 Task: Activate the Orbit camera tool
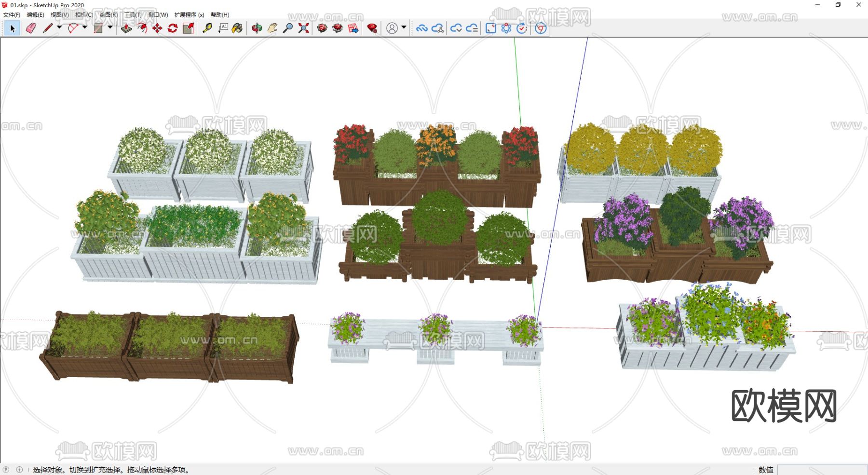257,28
